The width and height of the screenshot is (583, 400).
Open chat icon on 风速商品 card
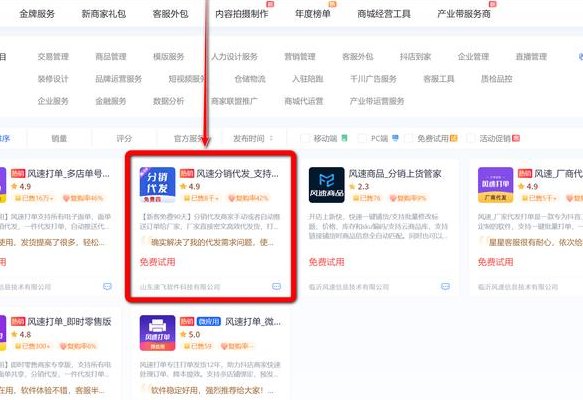pyautogui.click(x=445, y=286)
